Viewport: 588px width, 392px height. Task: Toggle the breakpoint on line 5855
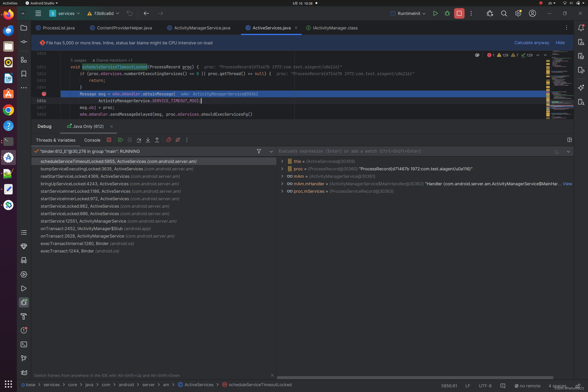point(44,94)
